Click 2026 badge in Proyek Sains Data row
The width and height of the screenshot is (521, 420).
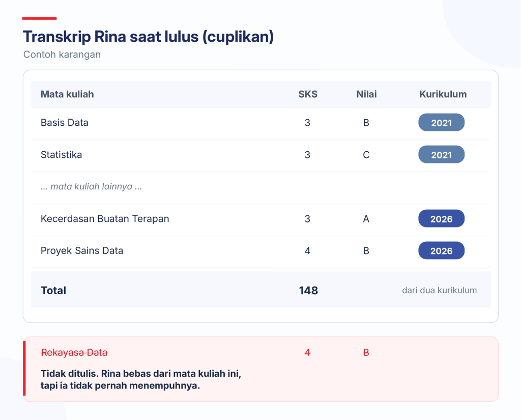441,250
